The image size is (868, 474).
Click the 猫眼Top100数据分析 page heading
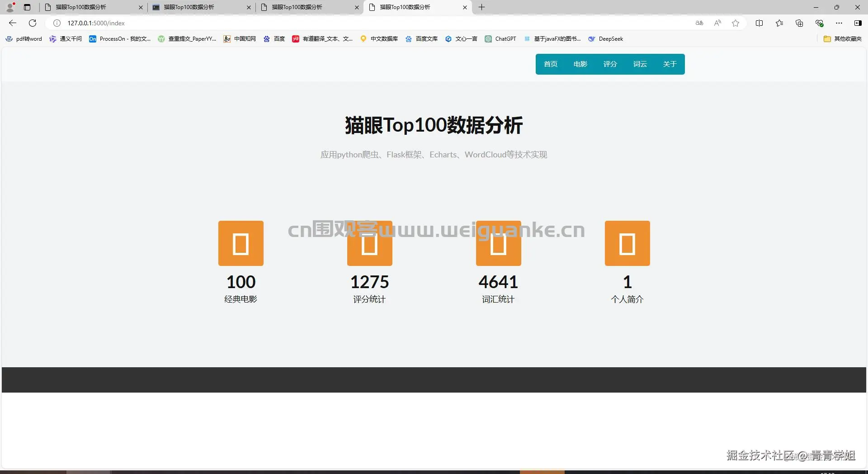(434, 125)
